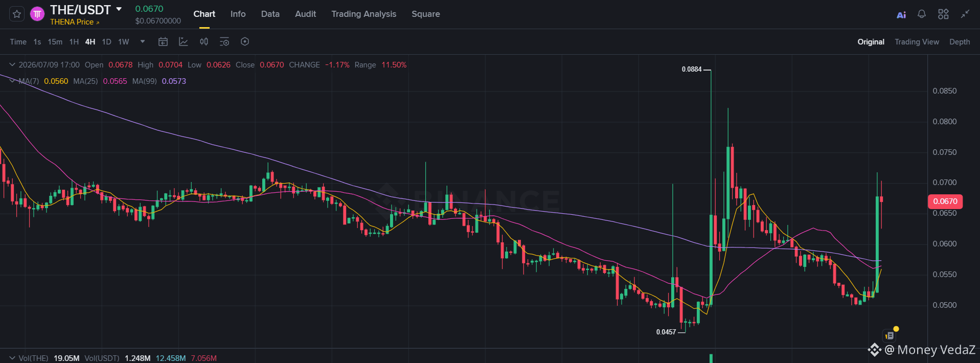
Task: Select the 1s interval
Action: (37, 42)
